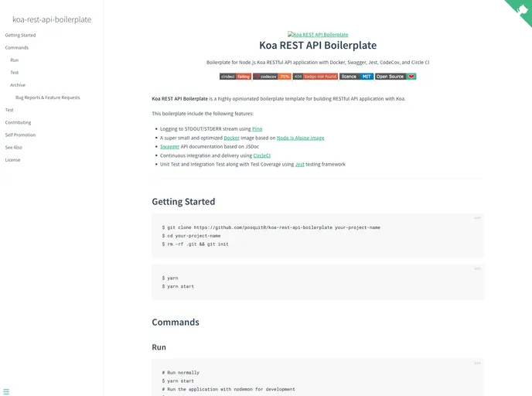Follow the Jest link
Screen dimensions: 532x396
coord(299,164)
